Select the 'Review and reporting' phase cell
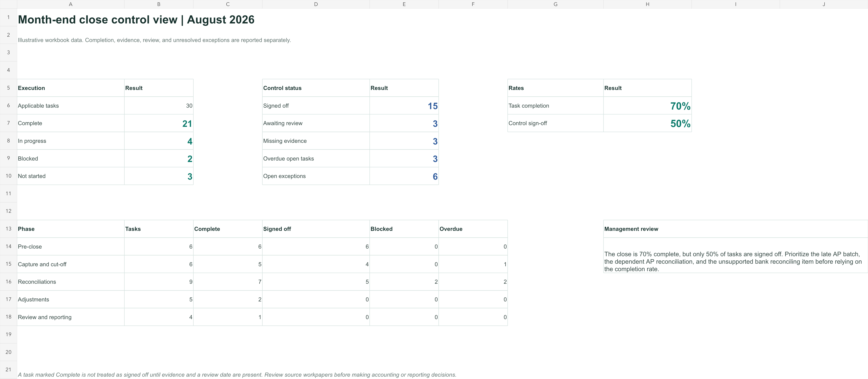Image resolution: width=868 pixels, height=379 pixels. click(x=71, y=317)
